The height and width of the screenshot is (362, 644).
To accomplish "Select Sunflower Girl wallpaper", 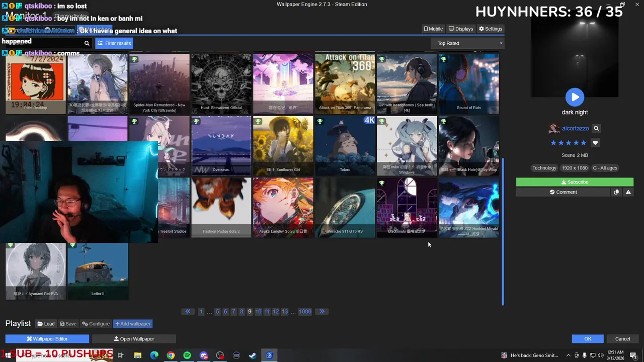I will 283,146.
